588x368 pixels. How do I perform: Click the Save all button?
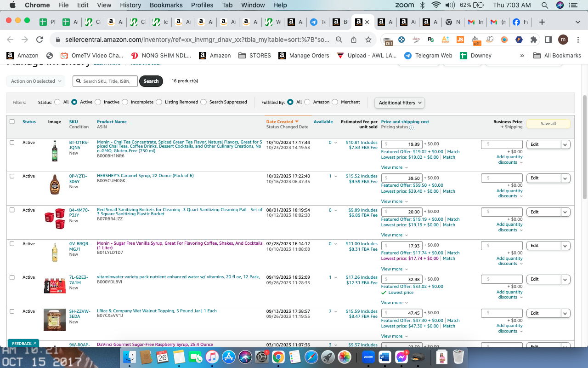tap(548, 124)
